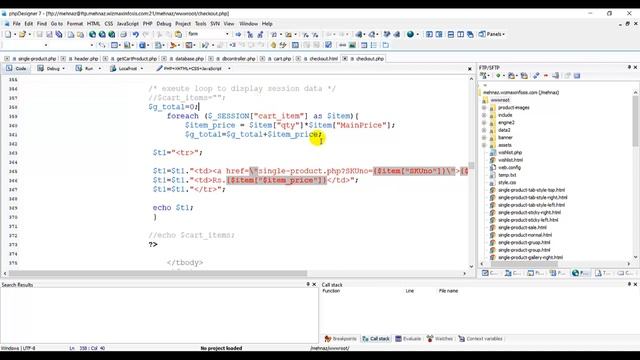Click the FTP panel horizontal scrollbar thumb
640x360 pixels.
pyautogui.click(x=524, y=264)
